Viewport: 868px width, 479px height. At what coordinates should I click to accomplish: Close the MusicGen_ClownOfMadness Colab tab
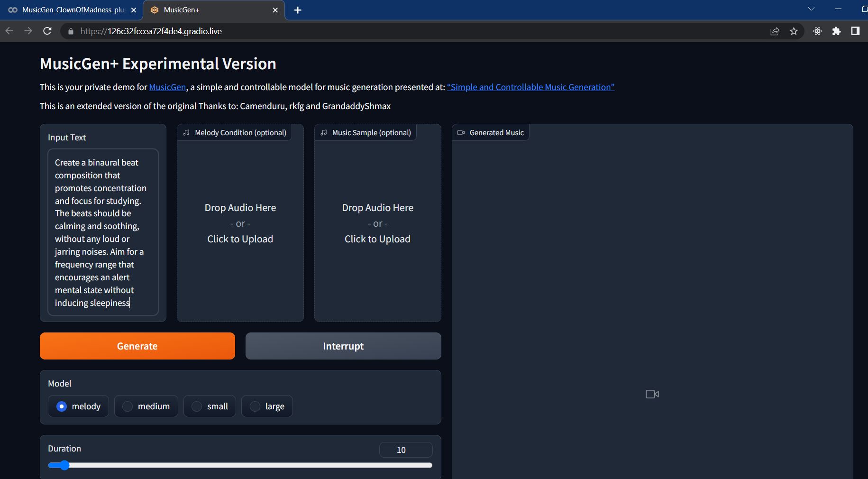point(134,10)
